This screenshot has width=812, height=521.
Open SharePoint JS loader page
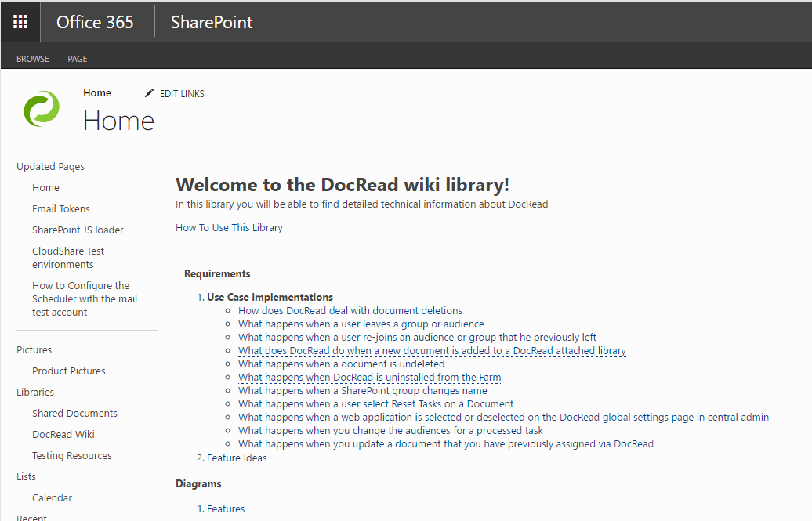pos(78,230)
